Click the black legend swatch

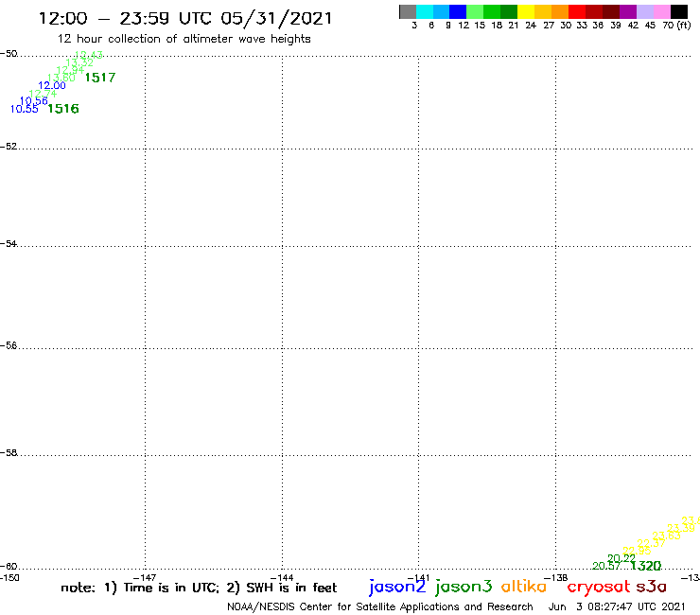point(679,11)
